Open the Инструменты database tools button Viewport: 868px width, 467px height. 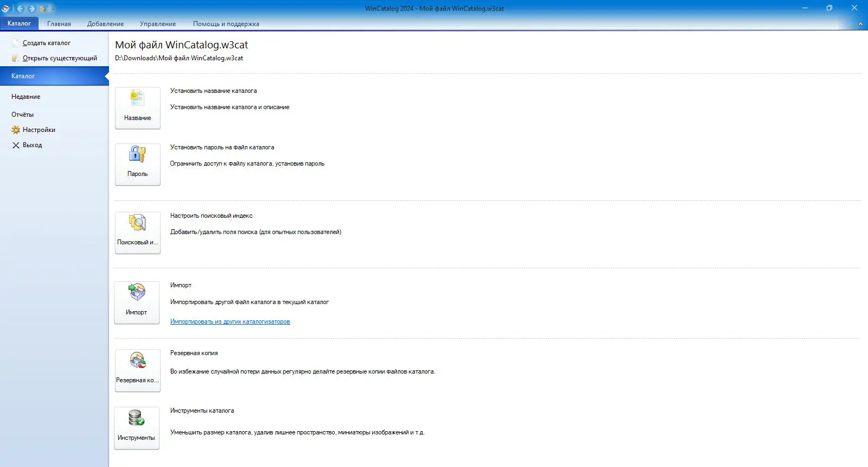click(137, 428)
